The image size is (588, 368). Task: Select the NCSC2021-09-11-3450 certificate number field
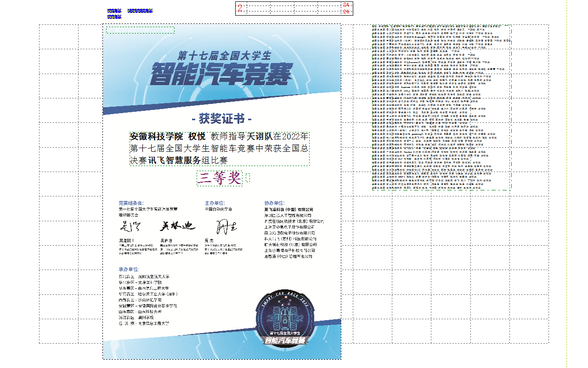click(x=141, y=30)
